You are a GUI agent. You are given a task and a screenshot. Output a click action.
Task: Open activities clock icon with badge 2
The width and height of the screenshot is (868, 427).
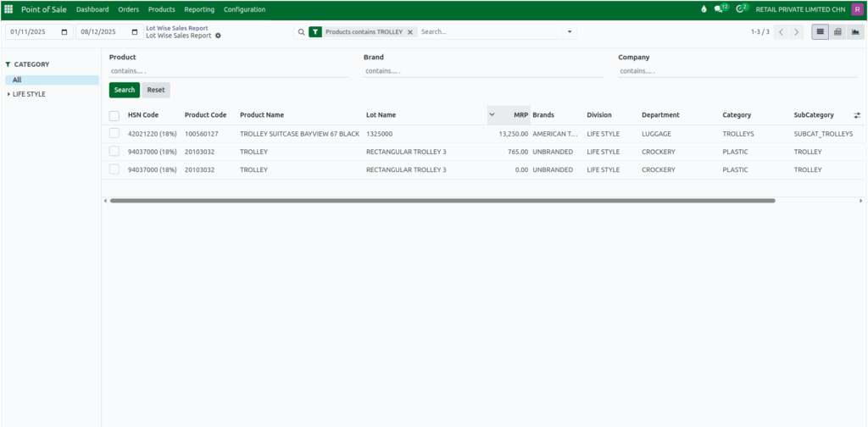tap(742, 8)
